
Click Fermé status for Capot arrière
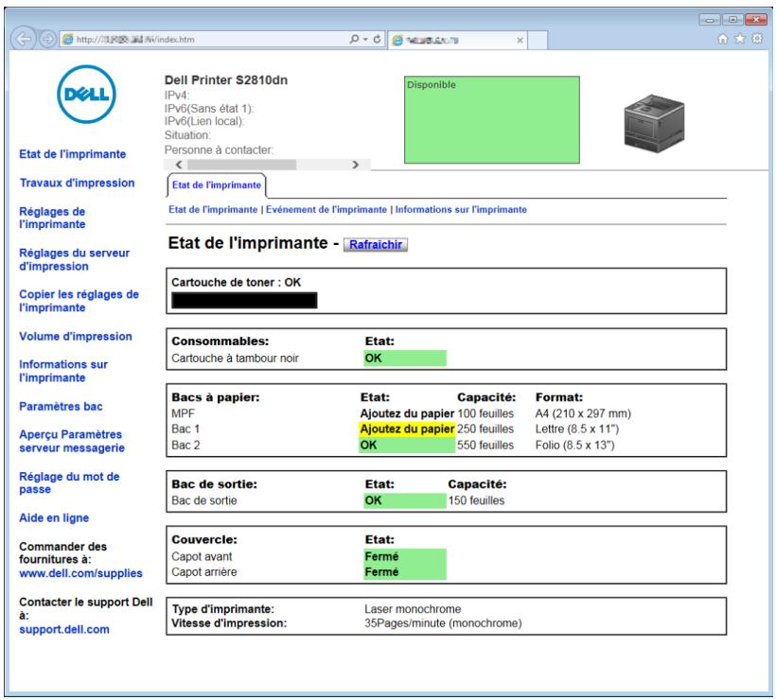[405, 572]
